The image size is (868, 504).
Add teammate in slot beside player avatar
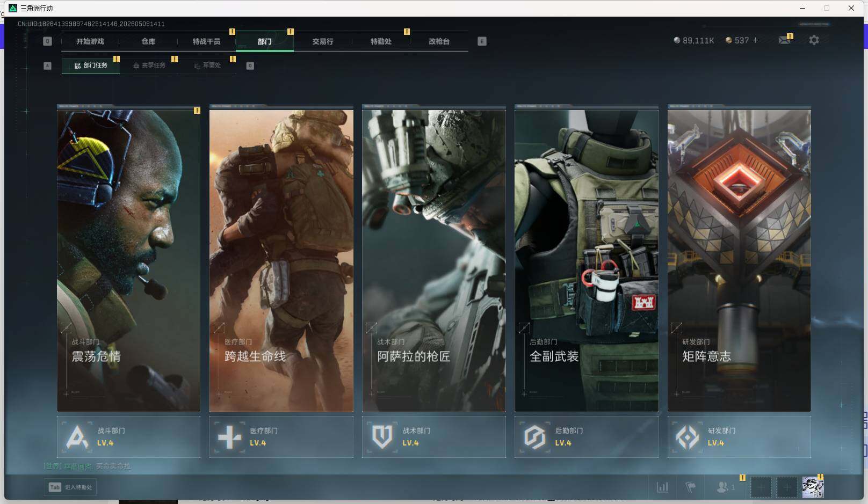[786, 487]
